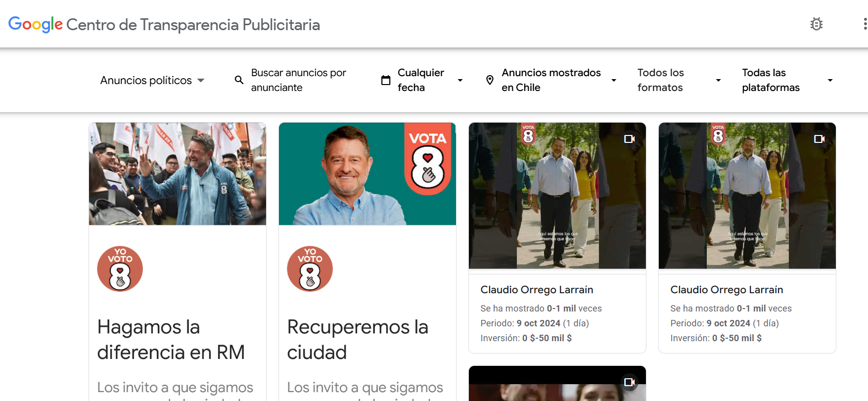
Task: Open the bug report feedback icon
Action: 817,24
